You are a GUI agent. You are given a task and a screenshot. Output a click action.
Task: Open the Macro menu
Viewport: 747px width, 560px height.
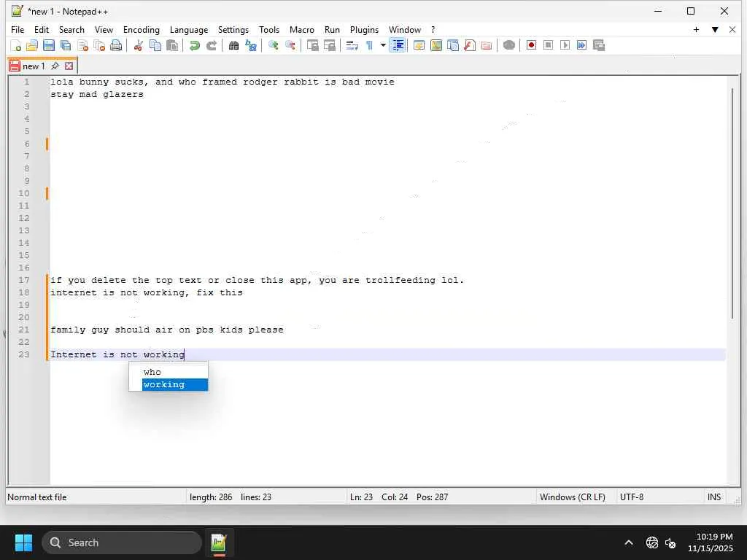pos(302,29)
